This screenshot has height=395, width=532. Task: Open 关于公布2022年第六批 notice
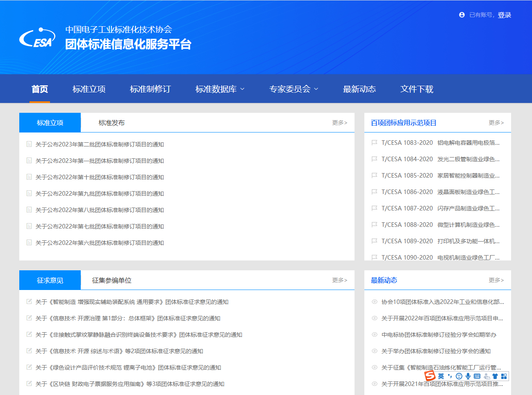coord(100,243)
